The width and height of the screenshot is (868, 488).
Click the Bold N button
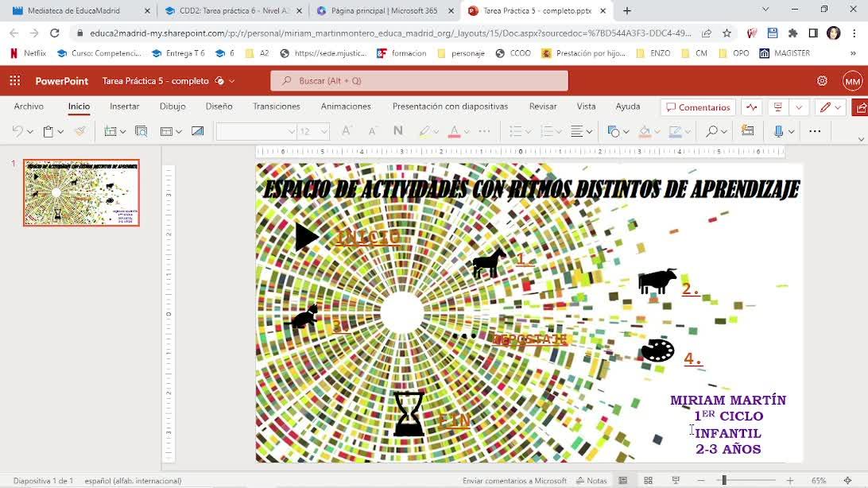click(397, 131)
